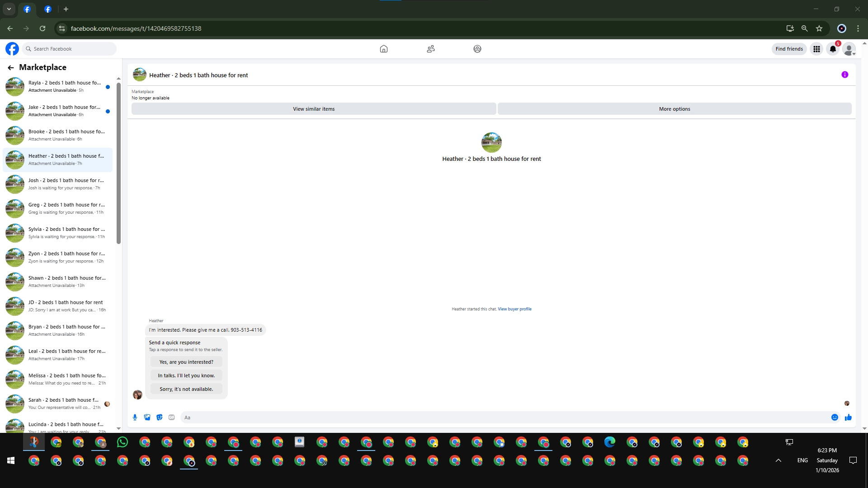
Task: Open the GIF picker icon
Action: [171, 418]
